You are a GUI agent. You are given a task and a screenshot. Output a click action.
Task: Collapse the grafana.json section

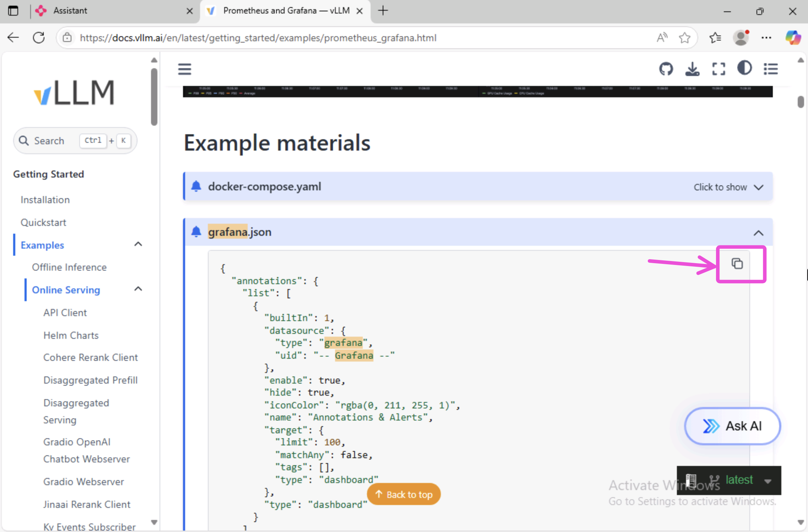click(758, 233)
